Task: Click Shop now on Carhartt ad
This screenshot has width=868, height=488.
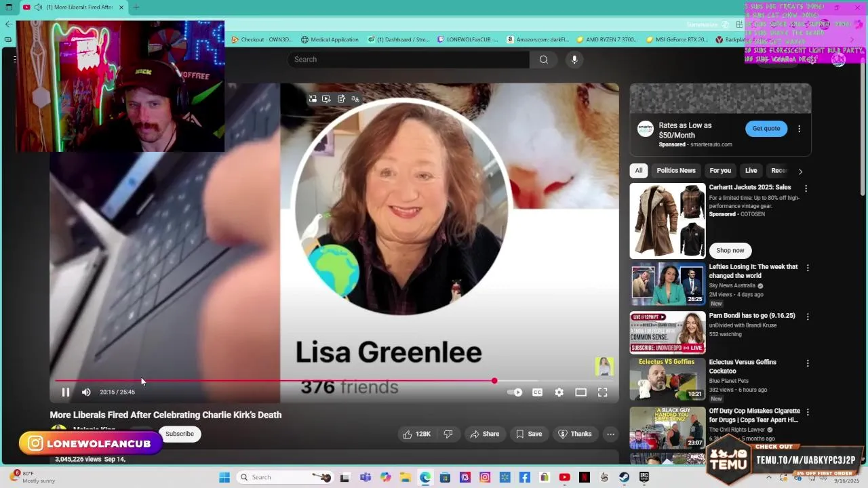Action: [730, 250]
